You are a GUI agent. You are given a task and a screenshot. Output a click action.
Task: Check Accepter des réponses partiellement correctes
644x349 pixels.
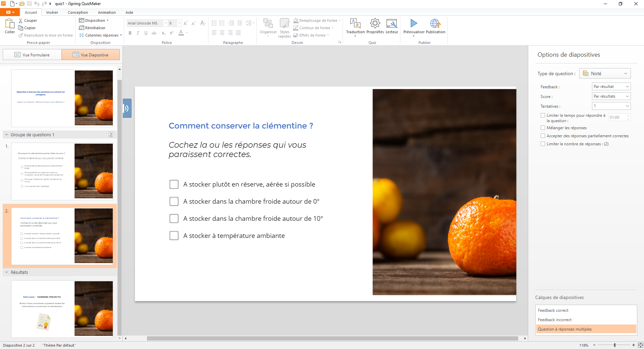point(543,136)
